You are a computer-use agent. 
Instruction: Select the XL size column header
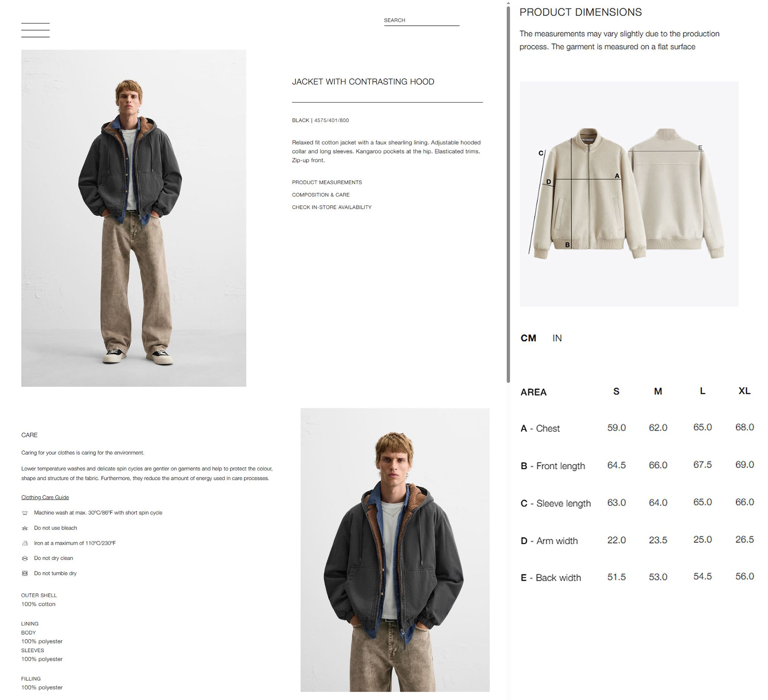[x=745, y=391]
